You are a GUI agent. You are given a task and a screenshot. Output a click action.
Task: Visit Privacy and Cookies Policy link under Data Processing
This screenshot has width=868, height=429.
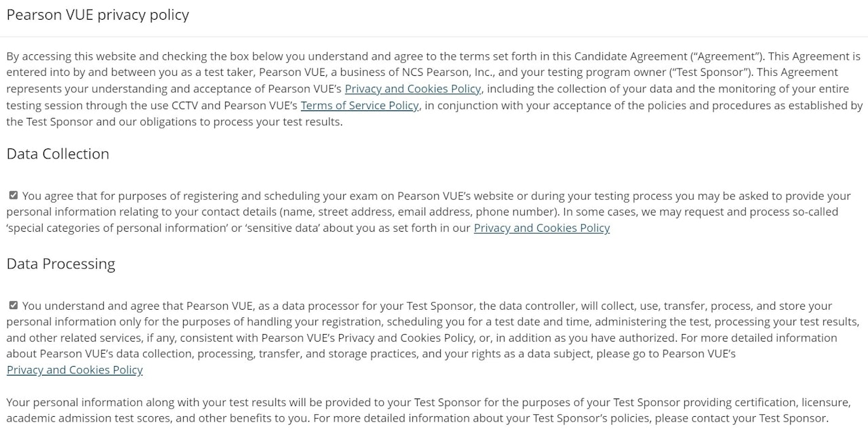(75, 369)
